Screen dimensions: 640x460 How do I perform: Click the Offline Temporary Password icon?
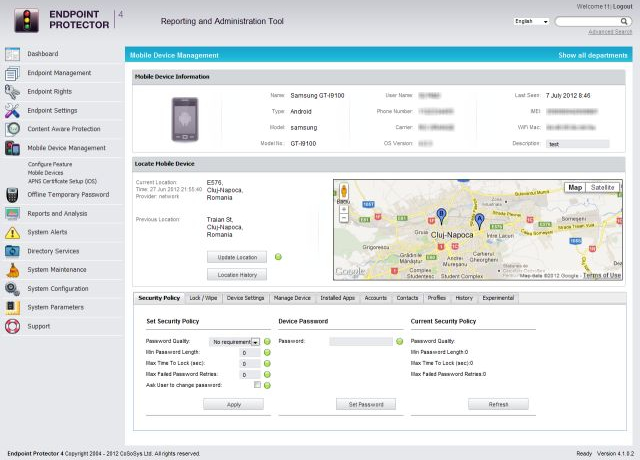[x=12, y=195]
